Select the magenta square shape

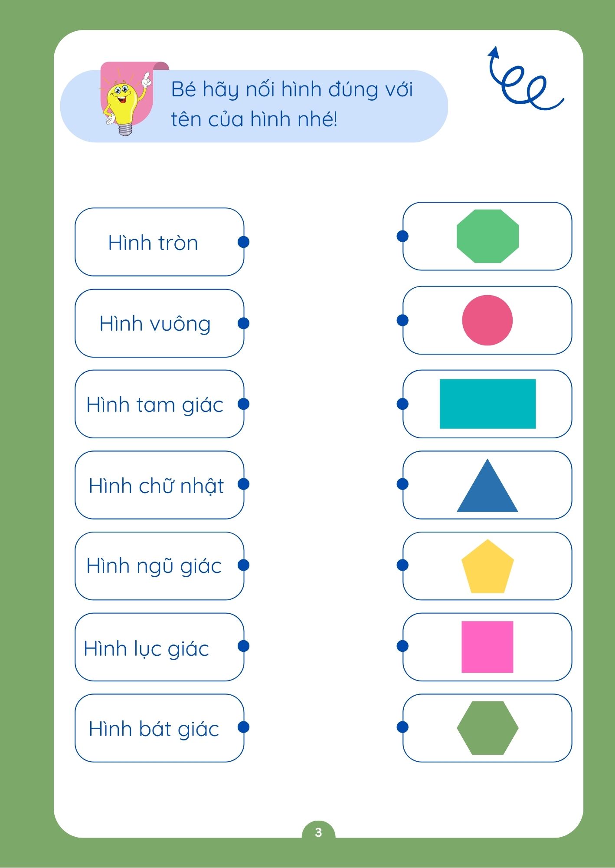(x=487, y=647)
